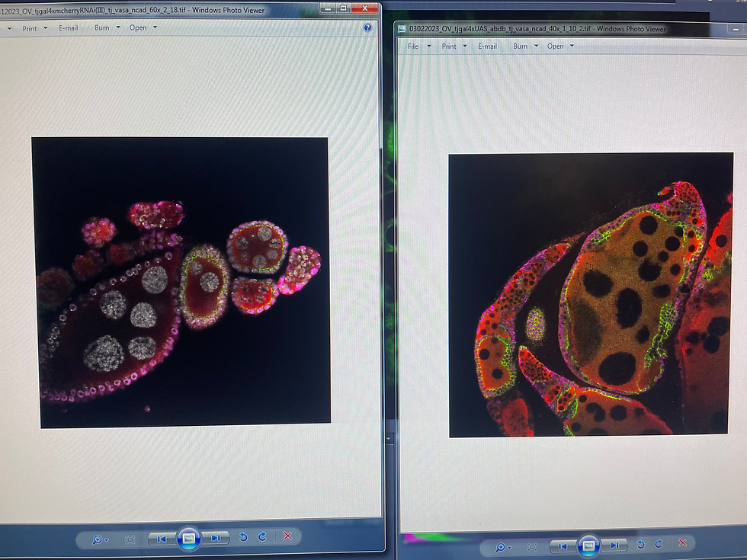The image size is (747, 560).
Task: Open the help icon in left Photo Viewer
Action: point(367,27)
